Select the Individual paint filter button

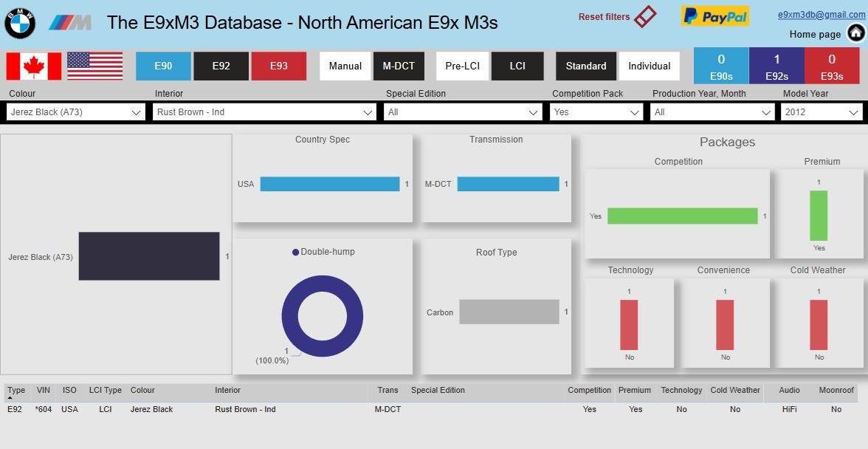(x=649, y=66)
